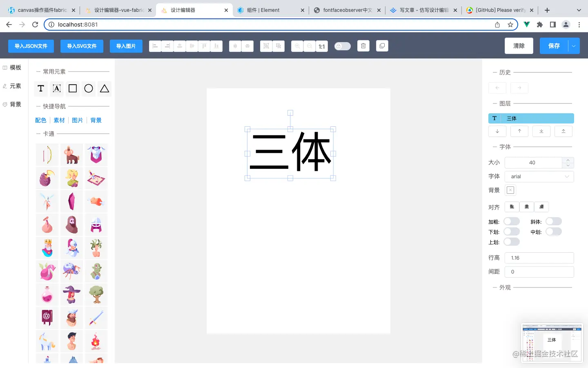Add a circle shape to canvas

(x=89, y=88)
